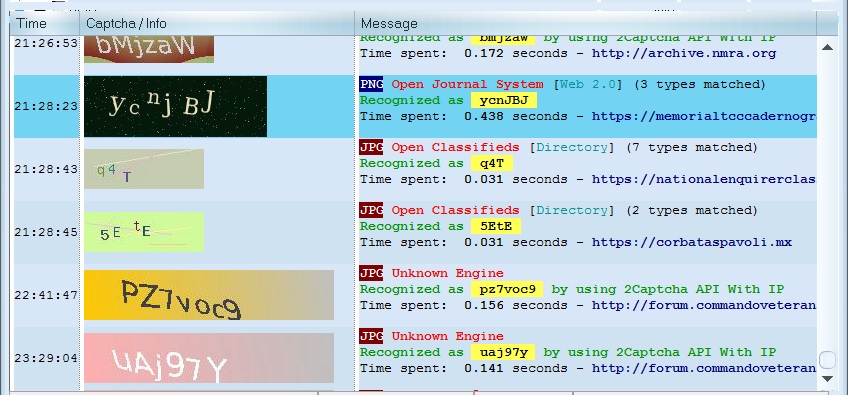Click the vertical scrollbar thumb
This screenshot has height=395, width=848.
[827, 359]
